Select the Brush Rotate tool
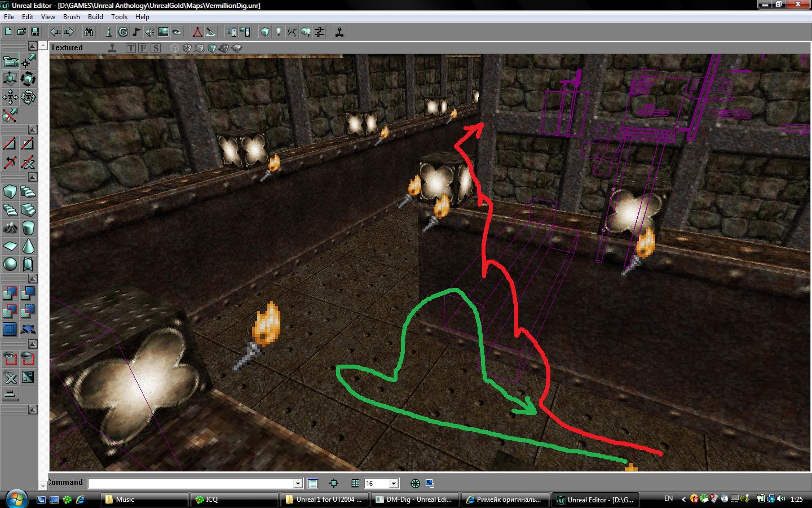 point(28,79)
